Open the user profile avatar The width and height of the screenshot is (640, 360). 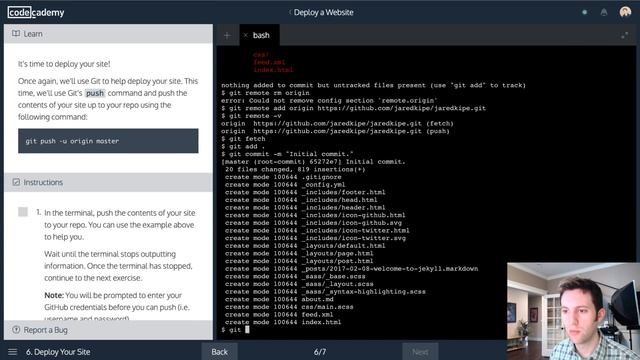pos(625,12)
